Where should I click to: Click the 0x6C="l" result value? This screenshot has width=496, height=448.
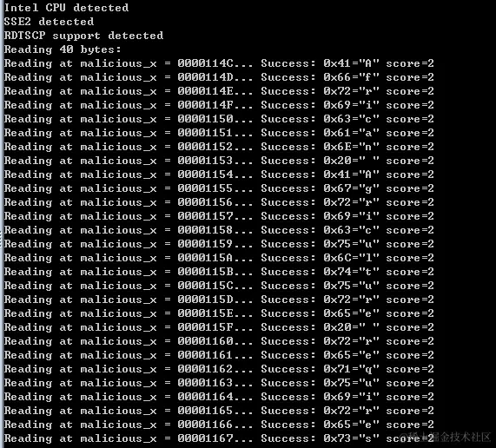coord(351,258)
